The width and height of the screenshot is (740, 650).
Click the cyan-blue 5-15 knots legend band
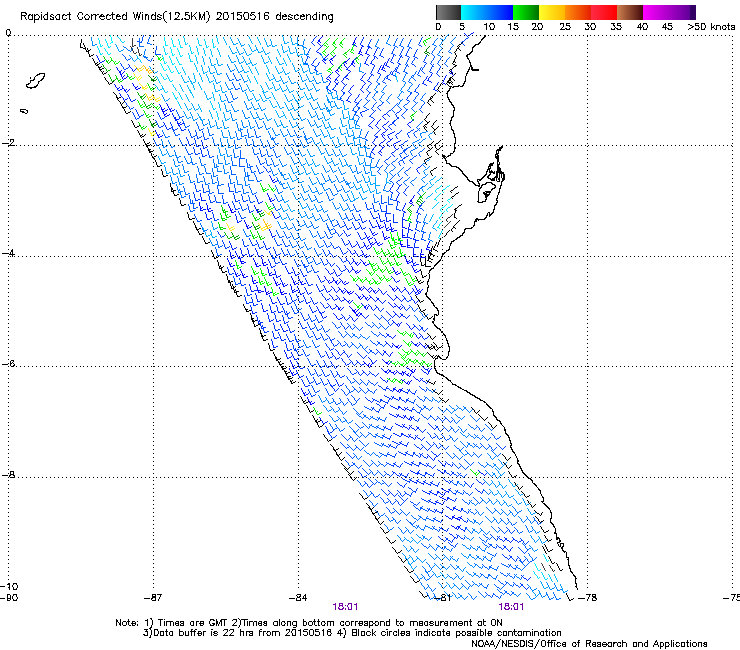(487, 12)
